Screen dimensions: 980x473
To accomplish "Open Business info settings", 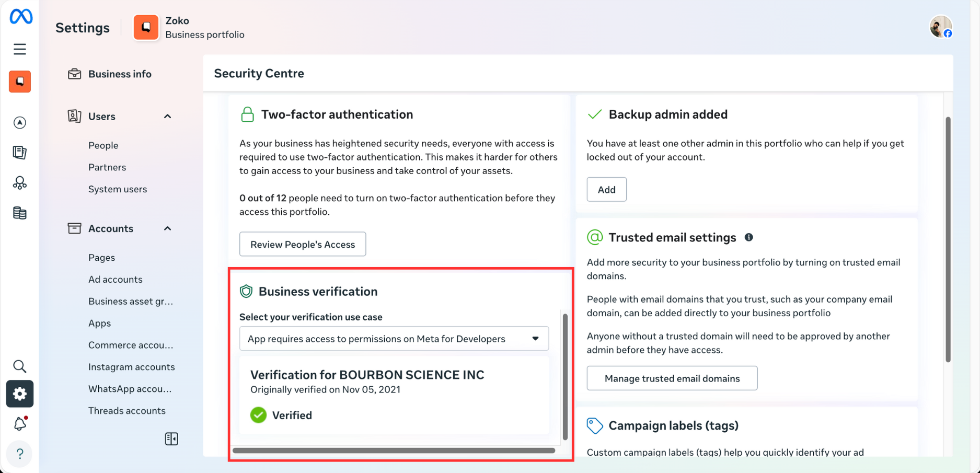I will (x=120, y=74).
